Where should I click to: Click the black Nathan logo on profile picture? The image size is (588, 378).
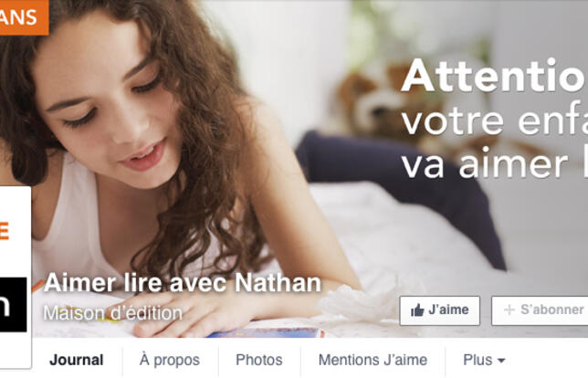pyautogui.click(x=13, y=305)
